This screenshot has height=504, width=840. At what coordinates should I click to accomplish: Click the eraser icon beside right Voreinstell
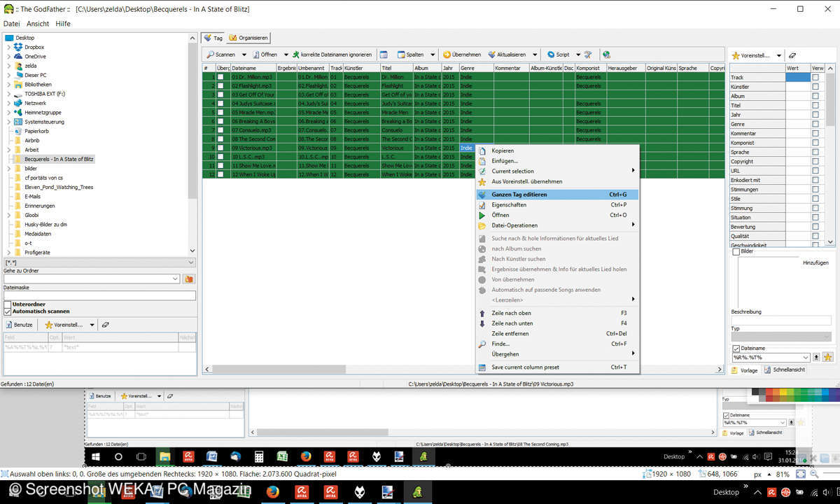[x=792, y=55]
